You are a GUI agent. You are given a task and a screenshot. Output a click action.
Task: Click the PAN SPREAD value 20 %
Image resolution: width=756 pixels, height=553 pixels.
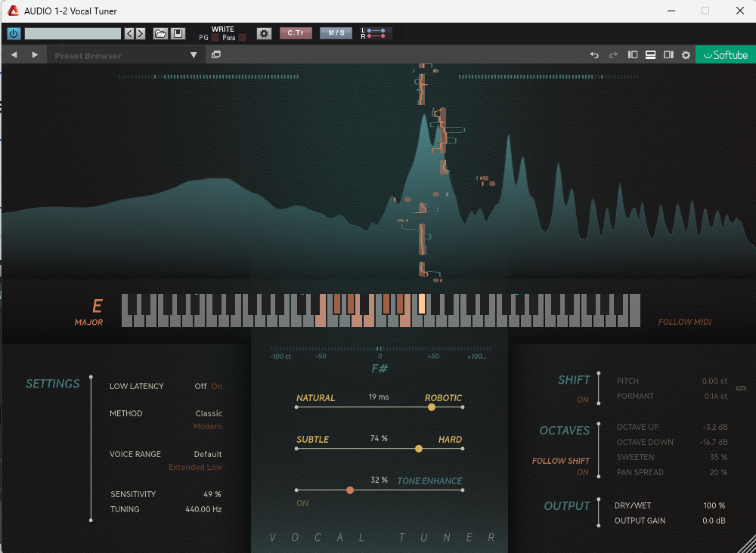click(718, 473)
